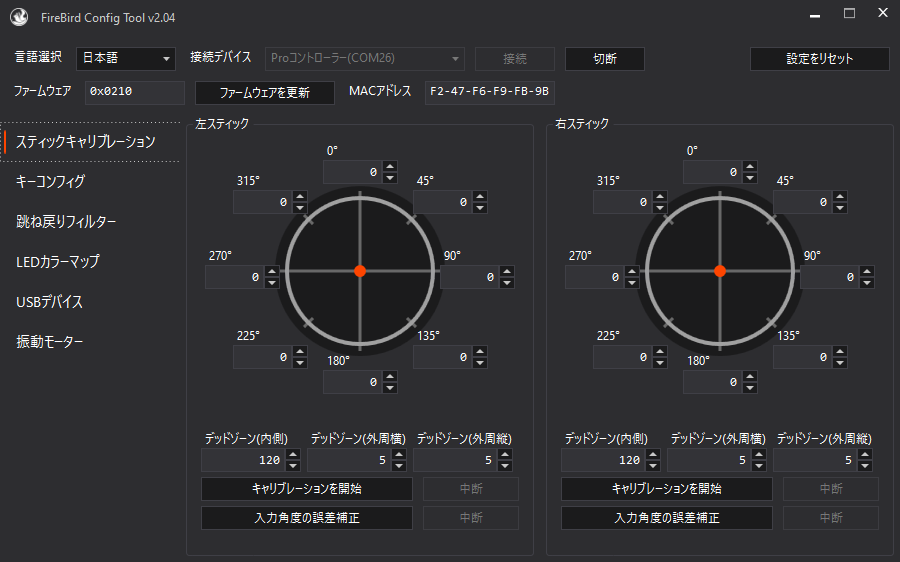Increase the 左スティック 0° value

(390, 166)
